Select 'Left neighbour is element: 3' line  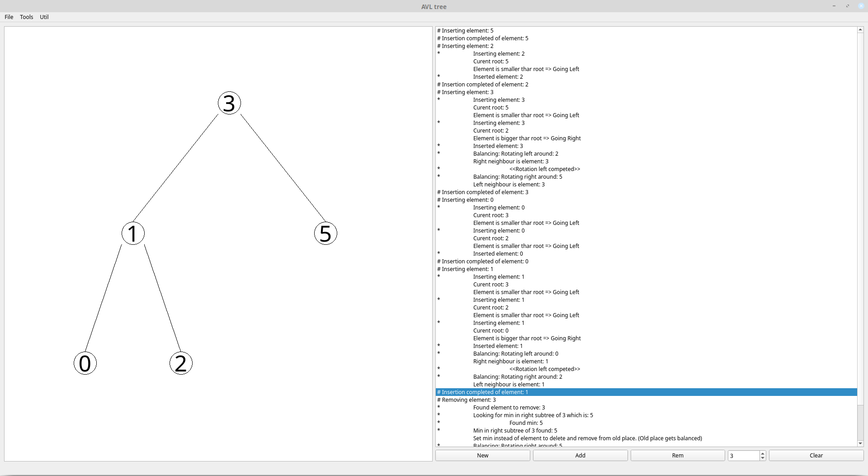[x=646, y=185]
